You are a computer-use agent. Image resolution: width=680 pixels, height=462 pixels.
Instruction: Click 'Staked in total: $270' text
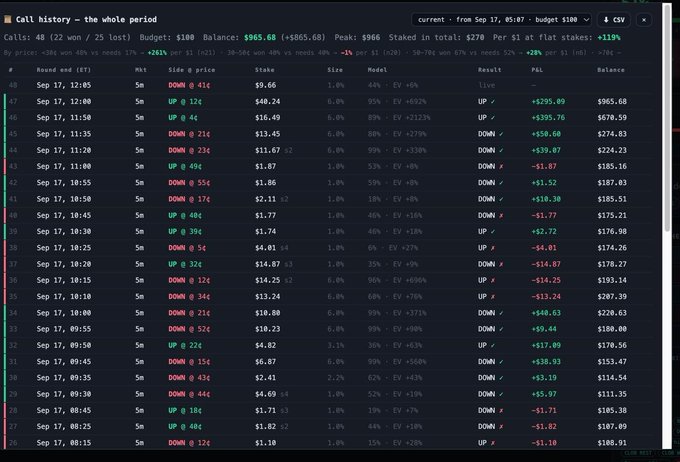(436, 37)
